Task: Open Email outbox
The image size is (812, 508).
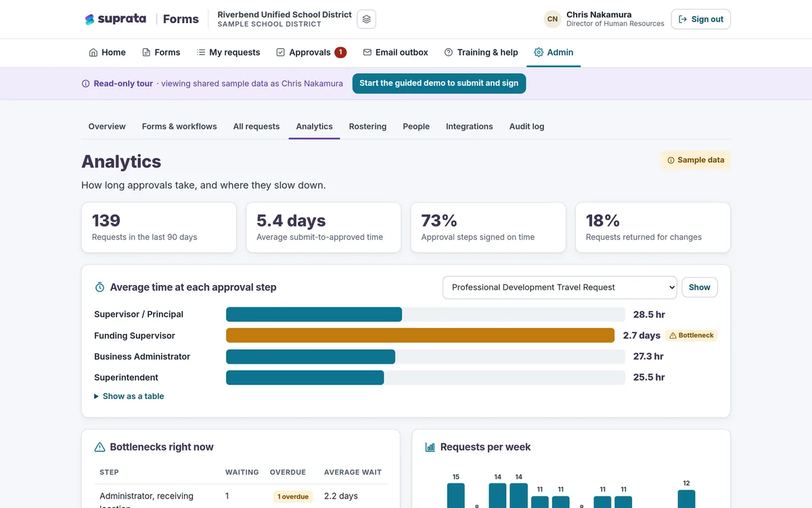Action: point(395,52)
